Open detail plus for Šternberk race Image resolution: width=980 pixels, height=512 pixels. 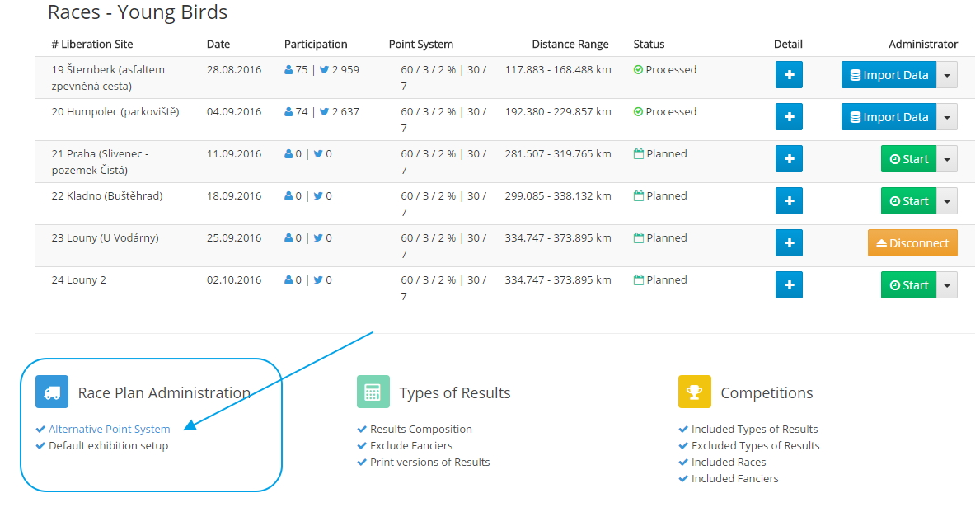click(789, 75)
